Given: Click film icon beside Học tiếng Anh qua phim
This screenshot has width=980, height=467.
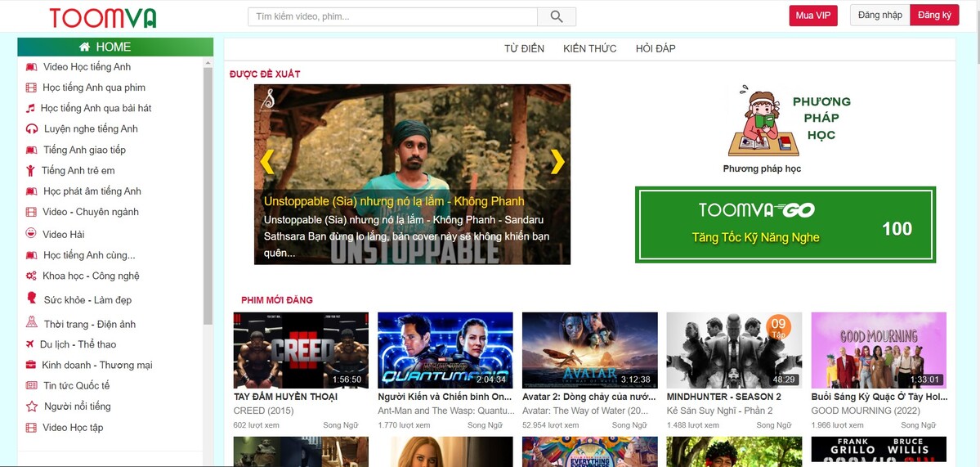Looking at the screenshot, I should pyautogui.click(x=31, y=88).
